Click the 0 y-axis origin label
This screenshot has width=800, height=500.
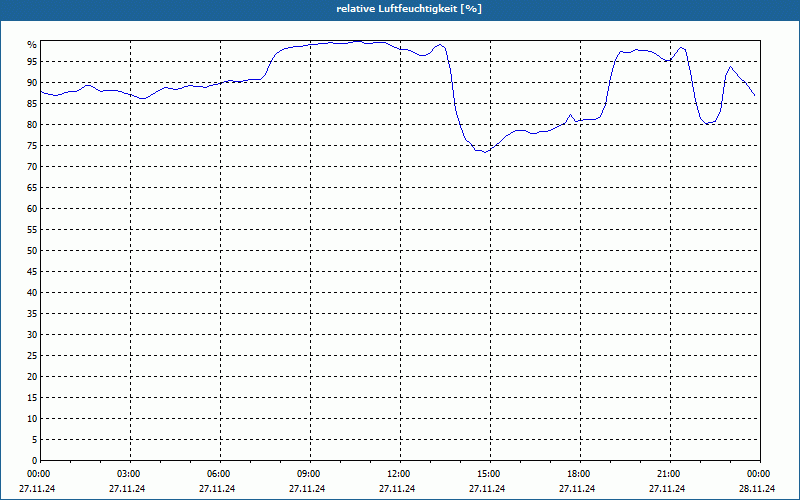coord(34,461)
